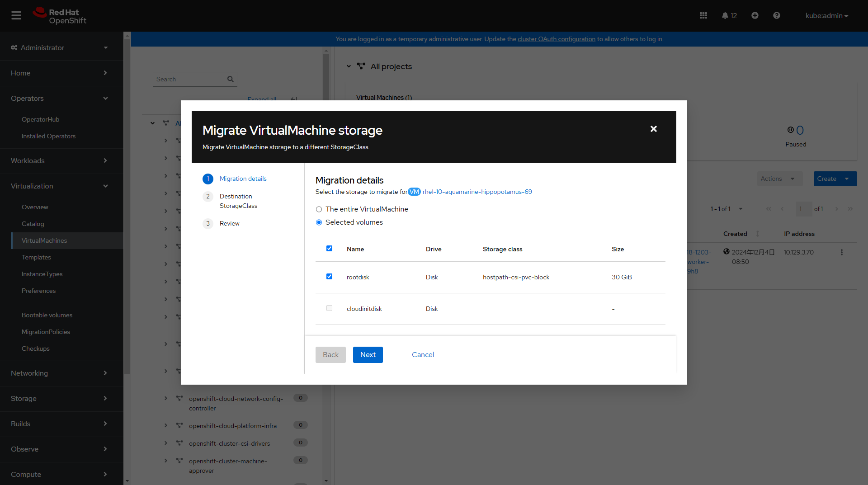Open openshift-cluster-machine-approver project
Screen dimensions: 868x485
[228, 466]
